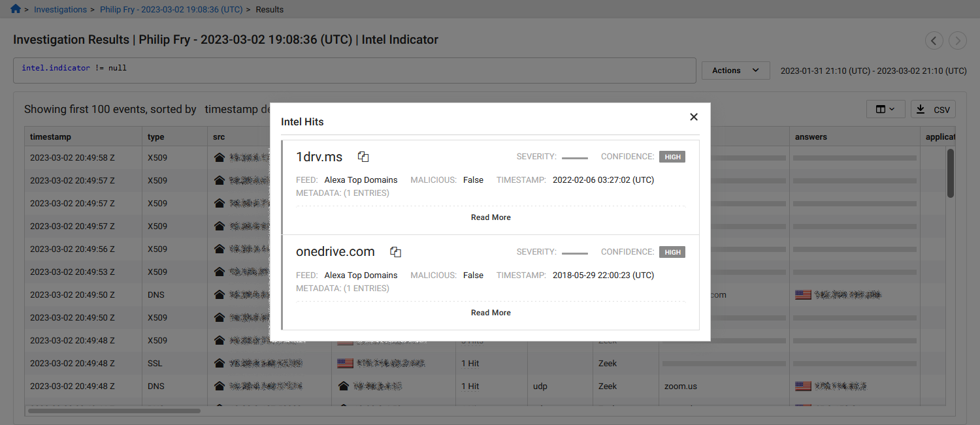This screenshot has height=425, width=980.
Task: Open the Philip Fry investigation breadcrumb entry
Action: point(171,9)
